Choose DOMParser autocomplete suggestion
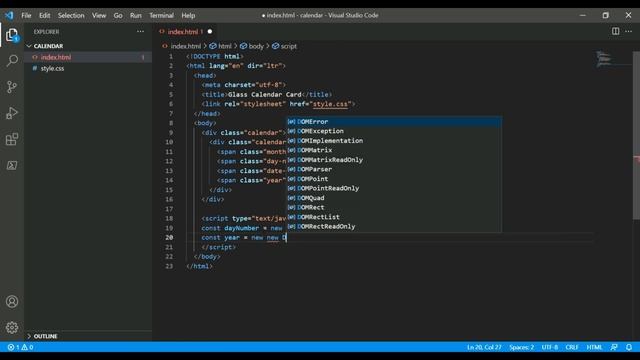The height and width of the screenshot is (360, 640). [x=394, y=169]
